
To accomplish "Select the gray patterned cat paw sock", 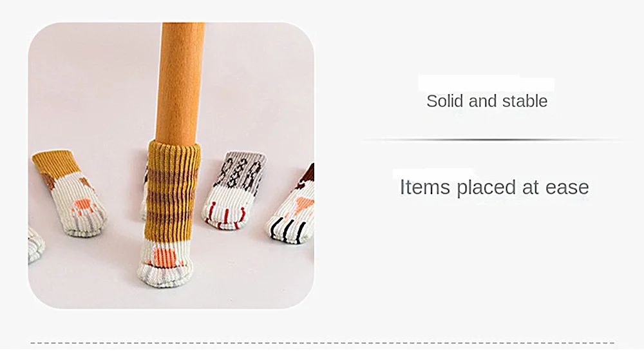I will click(233, 190).
